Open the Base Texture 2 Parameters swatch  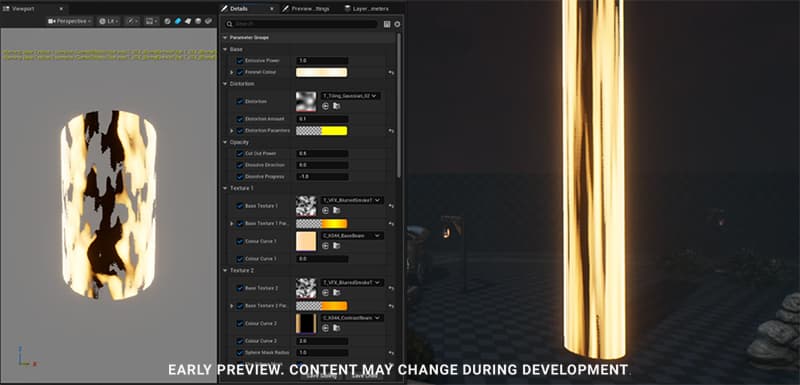[321, 306]
